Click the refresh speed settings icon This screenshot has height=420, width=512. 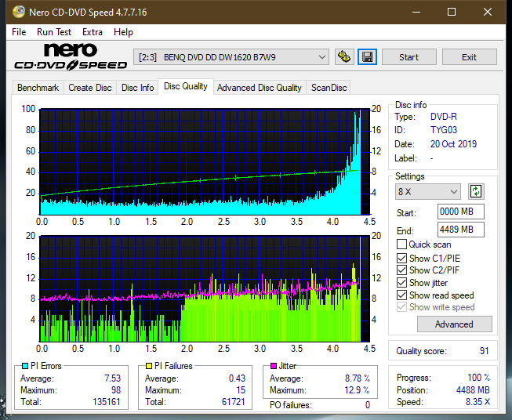tap(476, 191)
